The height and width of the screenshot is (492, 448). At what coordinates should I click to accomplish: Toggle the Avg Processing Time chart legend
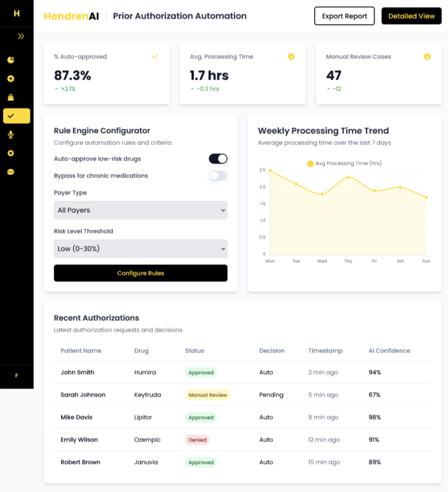pos(344,163)
